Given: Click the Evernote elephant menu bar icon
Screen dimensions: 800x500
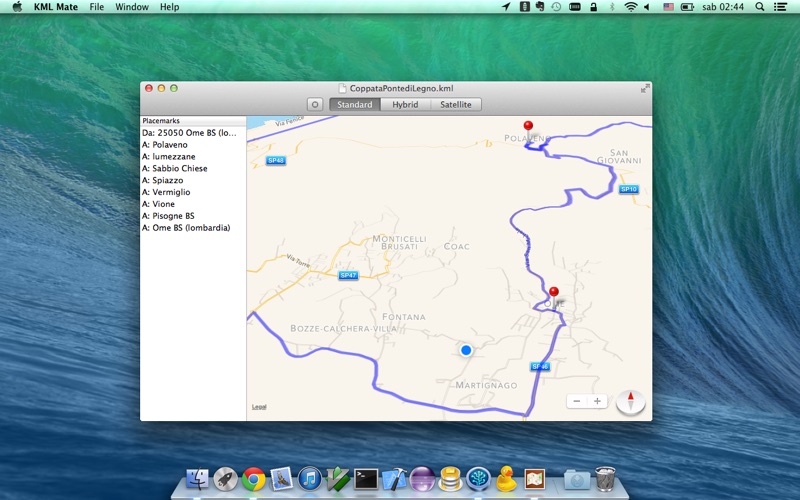Looking at the screenshot, I should click(x=540, y=7).
